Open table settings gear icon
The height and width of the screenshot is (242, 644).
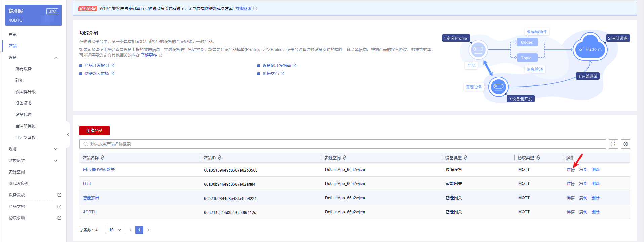(x=625, y=144)
